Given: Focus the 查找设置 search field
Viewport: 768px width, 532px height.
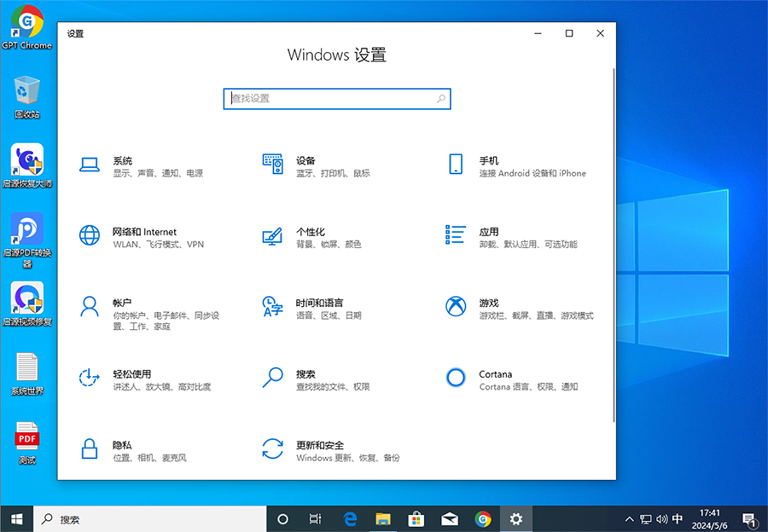Looking at the screenshot, I should (x=337, y=99).
